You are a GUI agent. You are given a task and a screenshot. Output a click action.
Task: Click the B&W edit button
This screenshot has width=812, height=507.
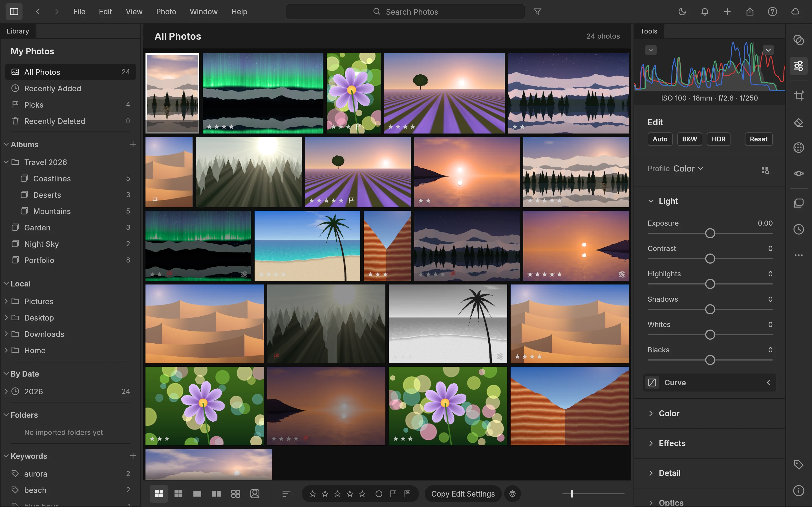pyautogui.click(x=689, y=139)
